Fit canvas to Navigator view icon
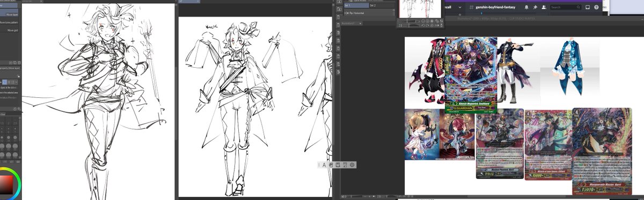Screen dimensions: 644x200 (437, 21)
